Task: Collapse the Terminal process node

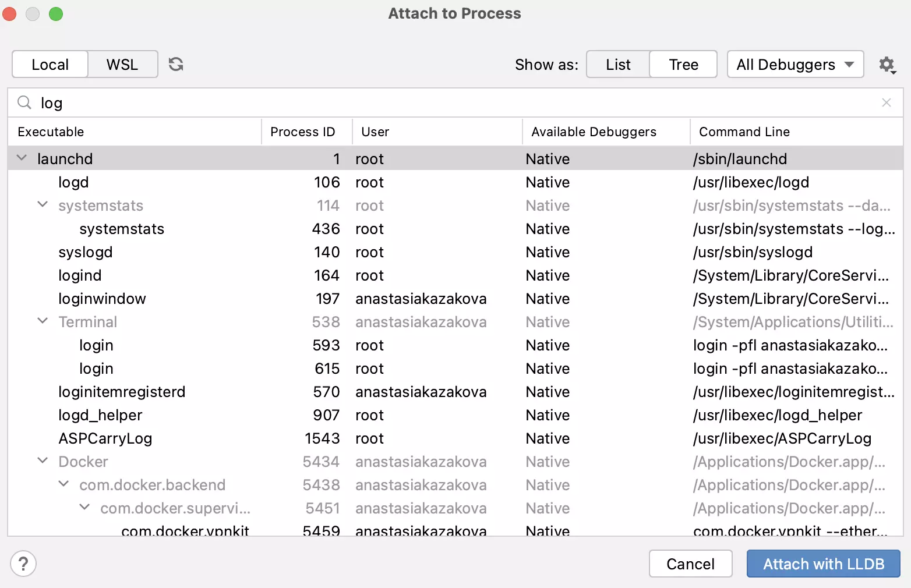Action: pyautogui.click(x=43, y=321)
